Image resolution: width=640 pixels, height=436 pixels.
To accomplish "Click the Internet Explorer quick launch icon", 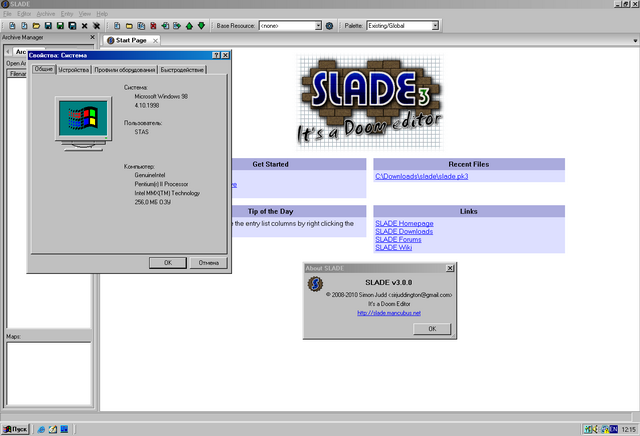I will [41, 428].
